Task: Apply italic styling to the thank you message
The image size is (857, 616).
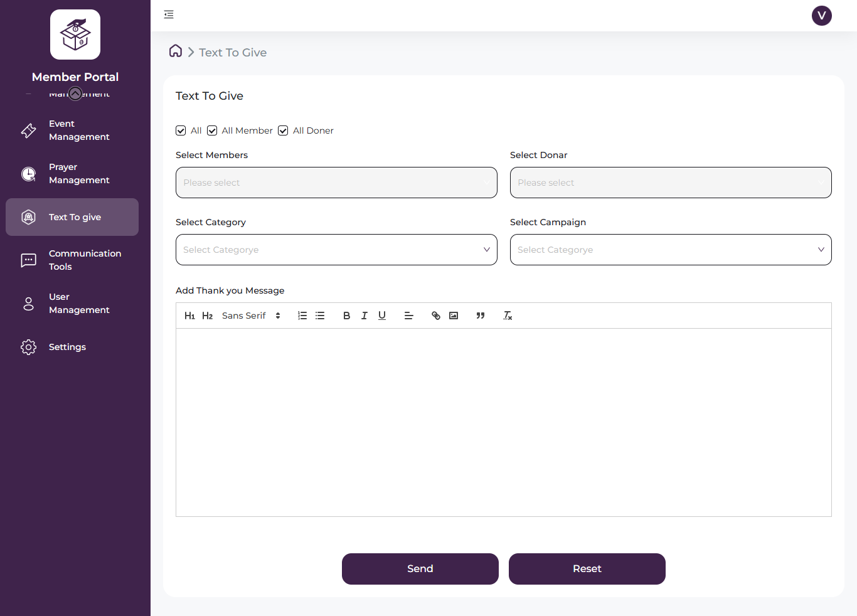Action: coord(364,316)
